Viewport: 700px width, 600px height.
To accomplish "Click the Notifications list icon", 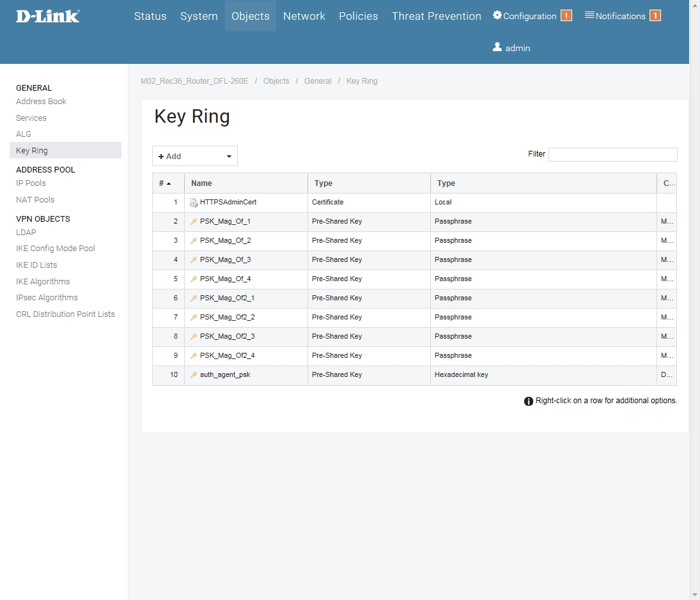I will pos(589,15).
